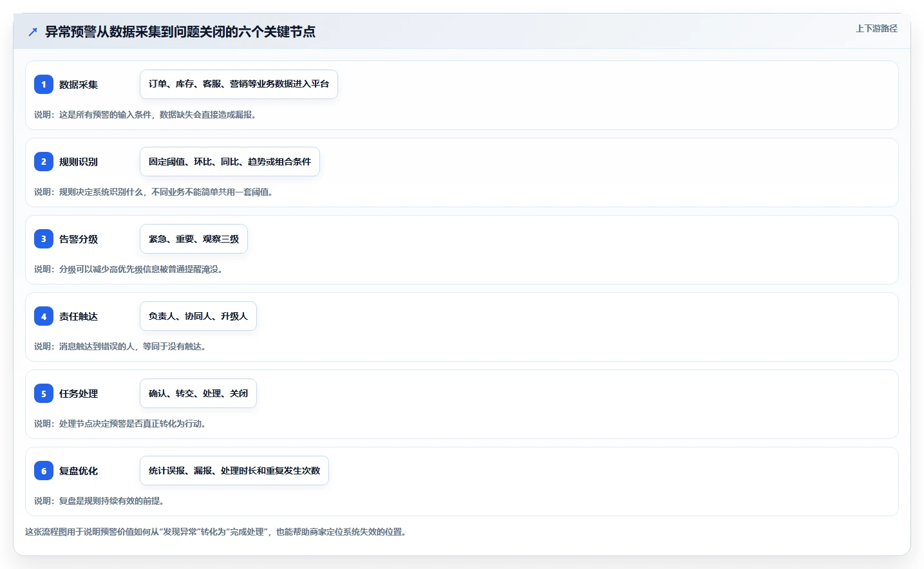924x569 pixels.
Task: Click the title 异常预警从数据采集到问题关闭的六个关键节点
Action: (180, 32)
